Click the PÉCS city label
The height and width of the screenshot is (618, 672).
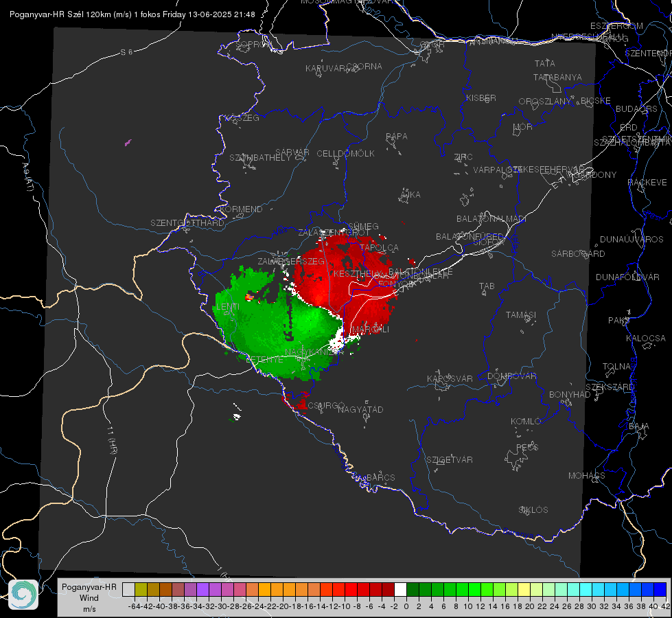(526, 447)
